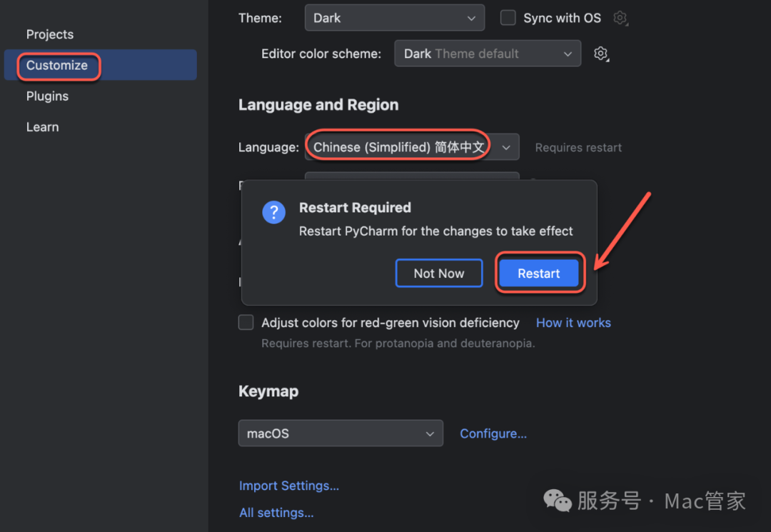This screenshot has width=771, height=532.
Task: Toggle Adjust colors for red-green vision deficiency
Action: tap(246, 323)
